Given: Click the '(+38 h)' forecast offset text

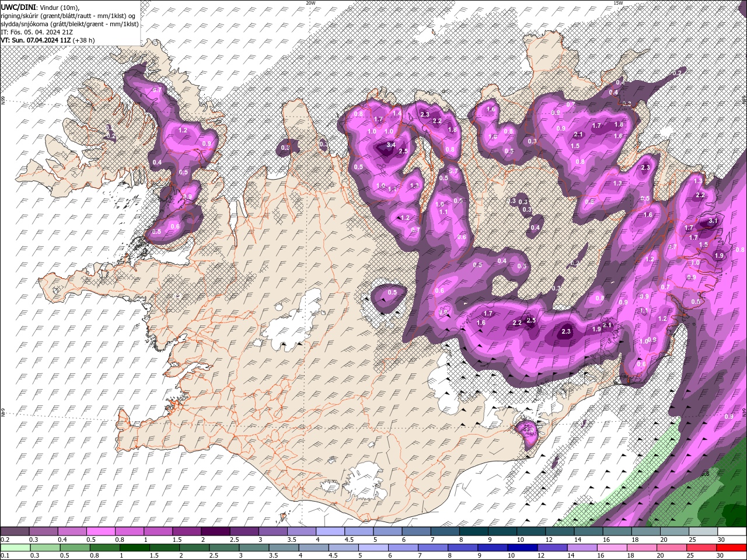Looking at the screenshot, I should 83,40.
